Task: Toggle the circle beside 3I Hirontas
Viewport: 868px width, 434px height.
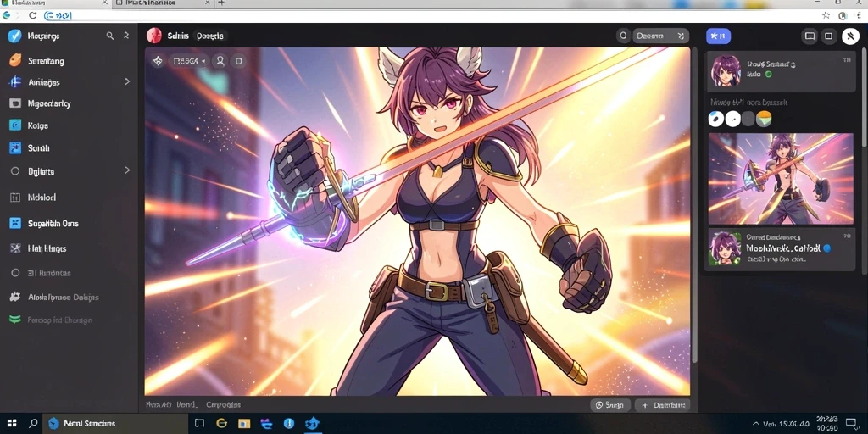Action: [15, 273]
